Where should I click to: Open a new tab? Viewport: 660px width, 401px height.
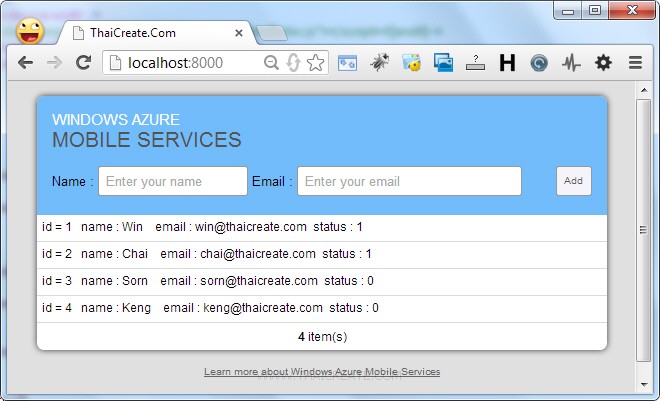(272, 33)
